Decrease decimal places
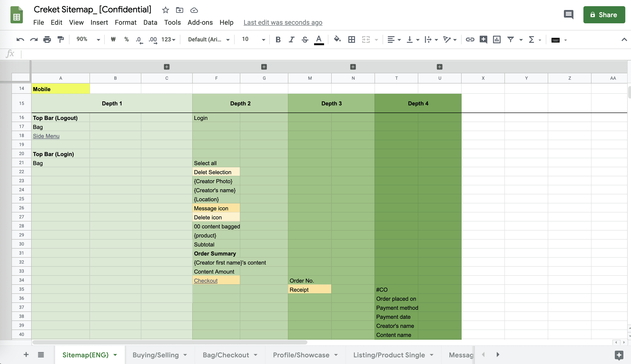The height and width of the screenshot is (364, 631). 139,40
